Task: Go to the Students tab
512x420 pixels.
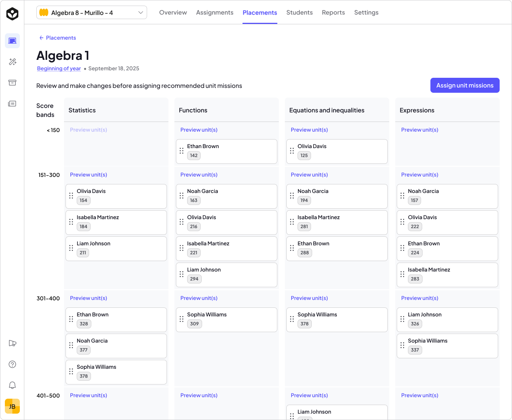Action: point(299,13)
